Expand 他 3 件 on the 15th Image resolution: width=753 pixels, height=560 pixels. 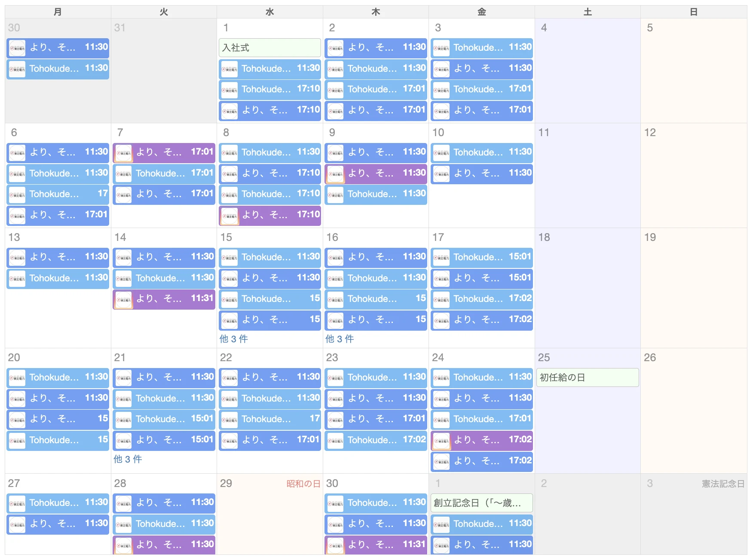[234, 339]
